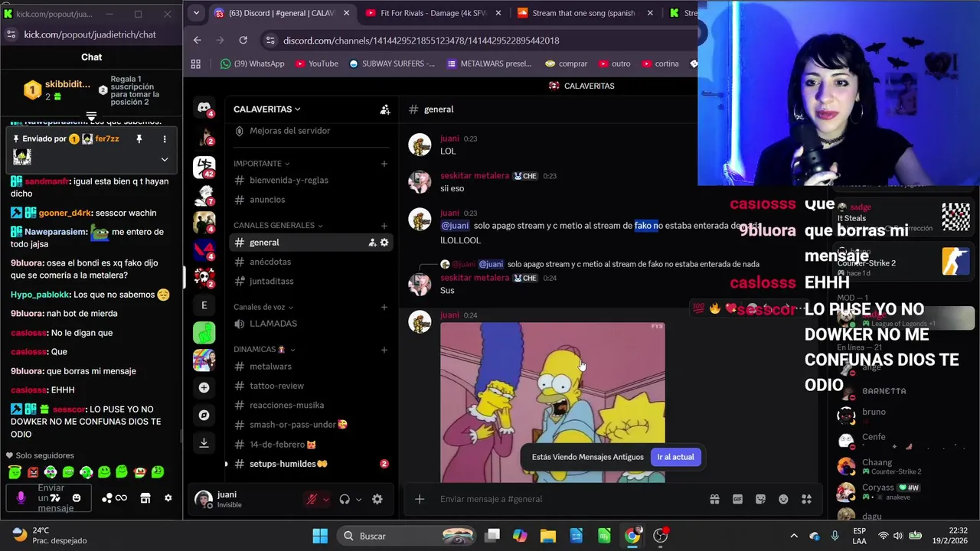This screenshot has width=980, height=551.
Task: Click Ir al actual button
Action: pyautogui.click(x=675, y=457)
